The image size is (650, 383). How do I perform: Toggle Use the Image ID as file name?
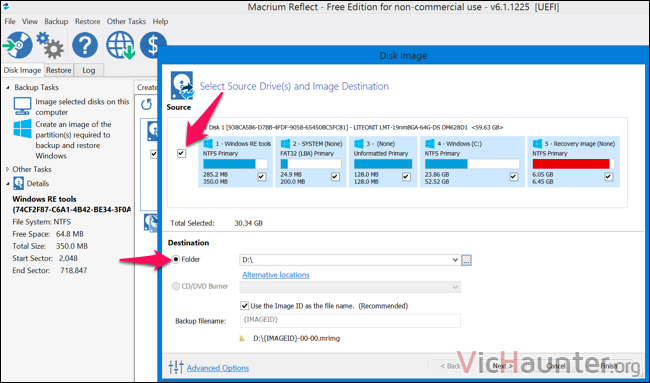click(245, 306)
